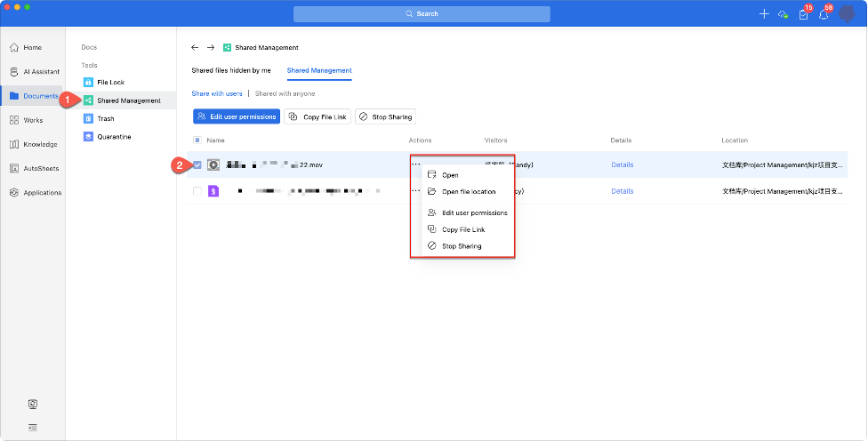Navigate back with the left arrow
The image size is (868, 441).
pyautogui.click(x=195, y=47)
